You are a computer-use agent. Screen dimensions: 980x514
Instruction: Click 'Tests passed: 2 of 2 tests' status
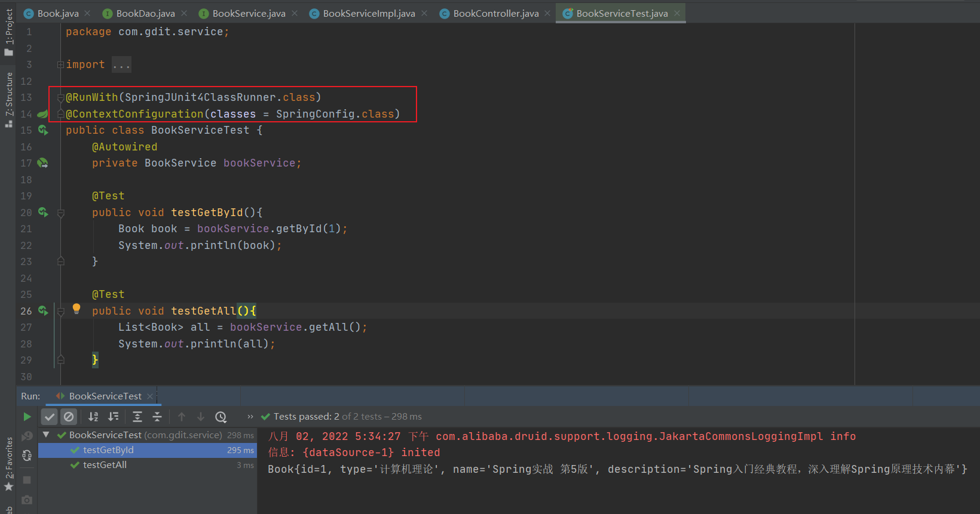tap(347, 417)
